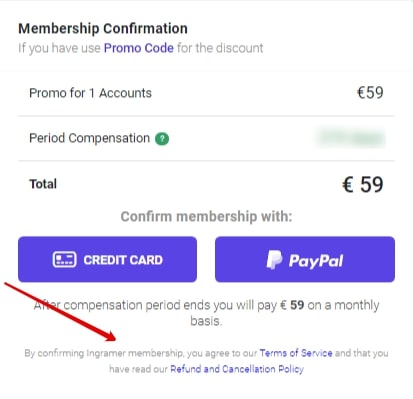Click the Confirm membership with text
The height and width of the screenshot is (399, 413).
click(x=206, y=217)
